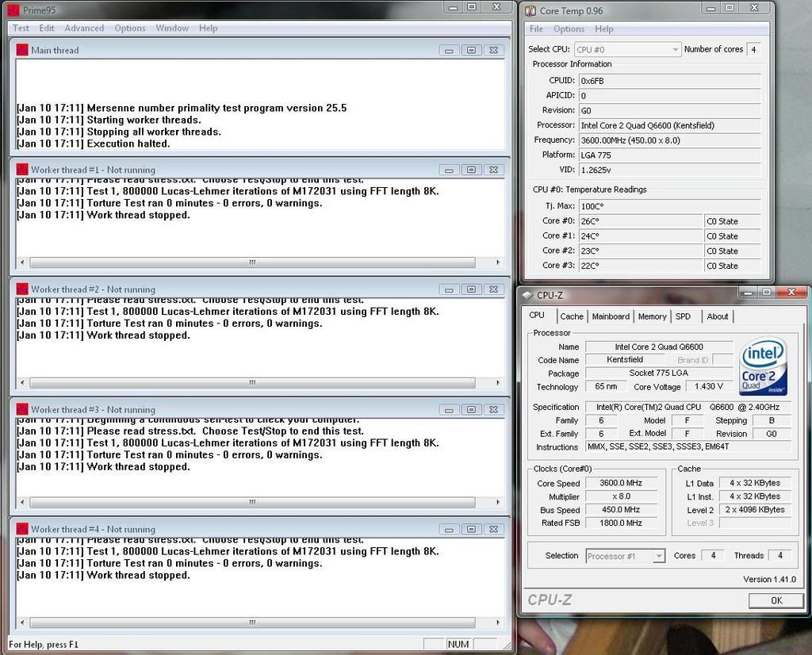Click the horizontal scrollbar in Worker thread #1
812x655 pixels.
(252, 262)
